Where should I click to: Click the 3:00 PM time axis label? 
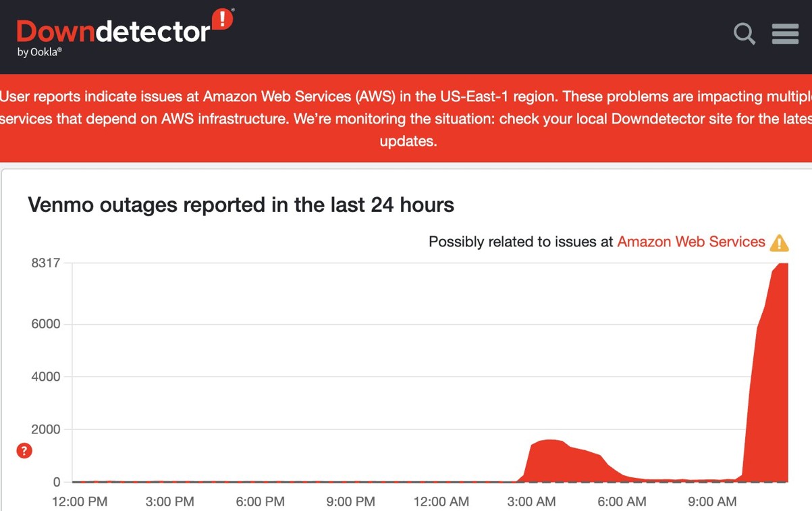tap(169, 502)
